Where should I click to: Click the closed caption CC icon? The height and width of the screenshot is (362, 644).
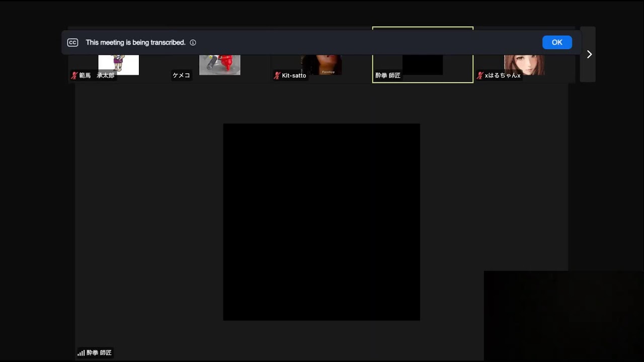[72, 43]
